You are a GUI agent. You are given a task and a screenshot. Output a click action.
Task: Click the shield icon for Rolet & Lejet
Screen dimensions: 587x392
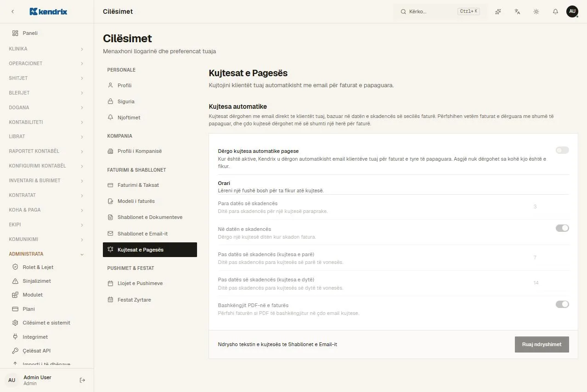(15, 267)
